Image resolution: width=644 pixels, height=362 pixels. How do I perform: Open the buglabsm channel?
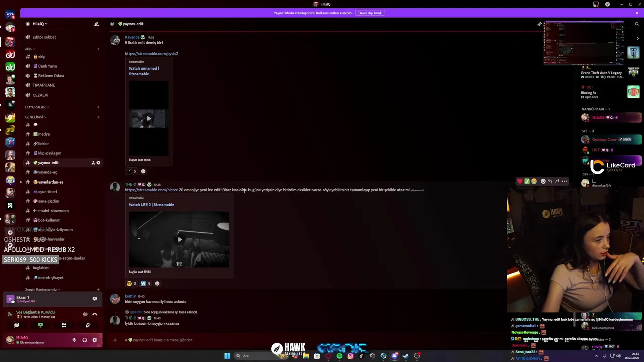point(41,268)
